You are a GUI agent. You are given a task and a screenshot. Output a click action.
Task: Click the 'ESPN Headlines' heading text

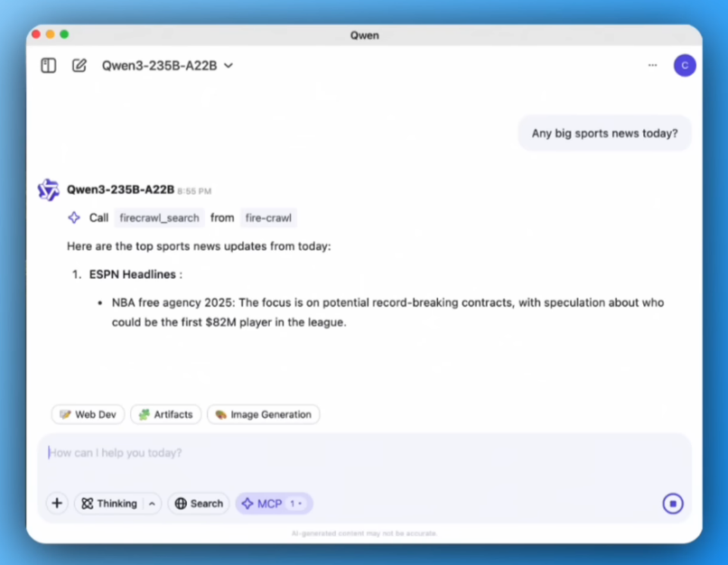click(x=132, y=274)
